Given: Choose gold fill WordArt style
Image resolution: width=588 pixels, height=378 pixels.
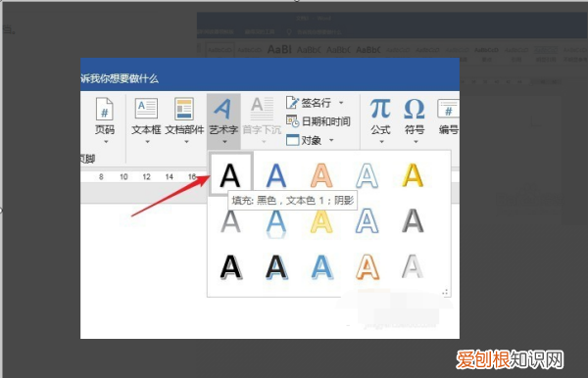Looking at the screenshot, I should [413, 175].
